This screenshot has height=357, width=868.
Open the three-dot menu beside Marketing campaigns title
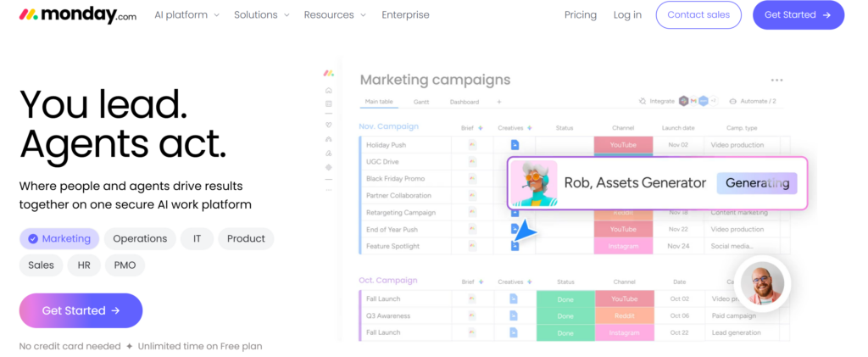(776, 81)
